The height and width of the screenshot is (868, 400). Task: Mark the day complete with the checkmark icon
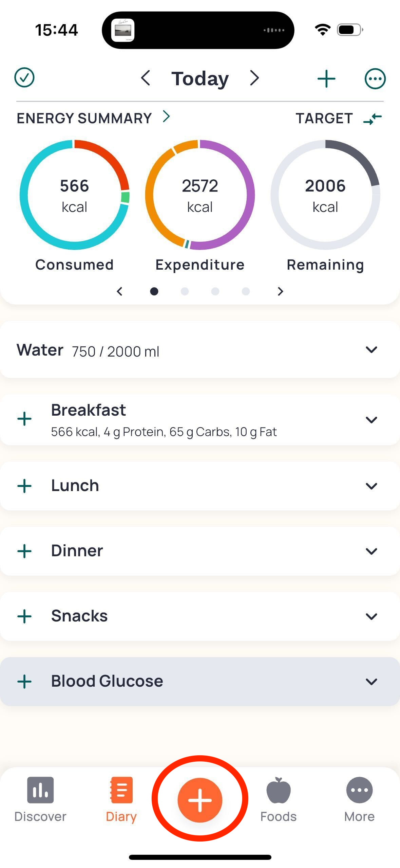[x=24, y=78]
